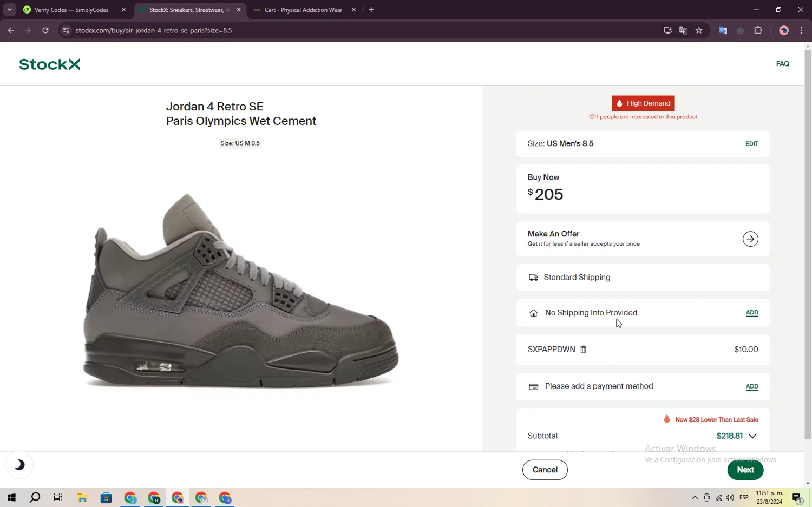
Task: Open the Extensions puzzle menu
Action: click(x=758, y=30)
